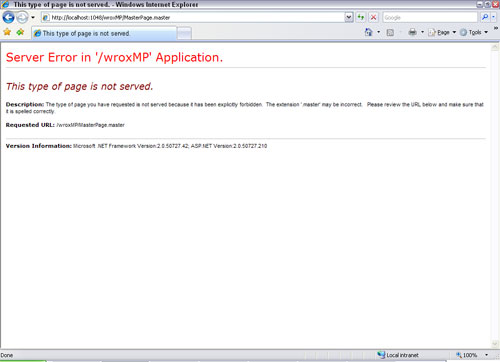Click the vertical scrollbar up arrow
This screenshot has height=362, width=500.
pos(495,48)
